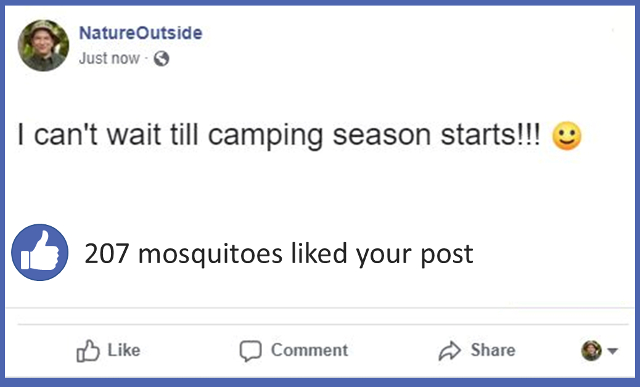Open NatureOutside's large profile picture

43,45
